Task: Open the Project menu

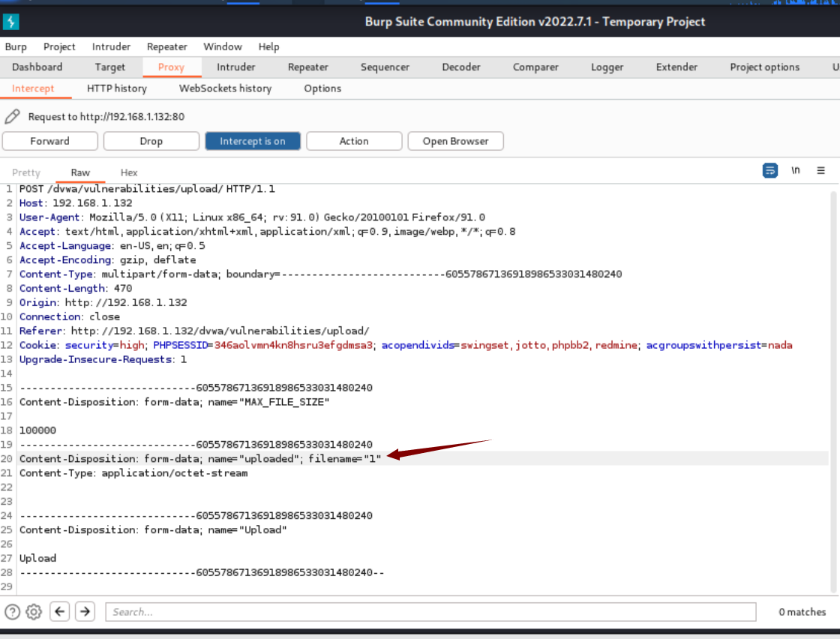Action: [59, 46]
